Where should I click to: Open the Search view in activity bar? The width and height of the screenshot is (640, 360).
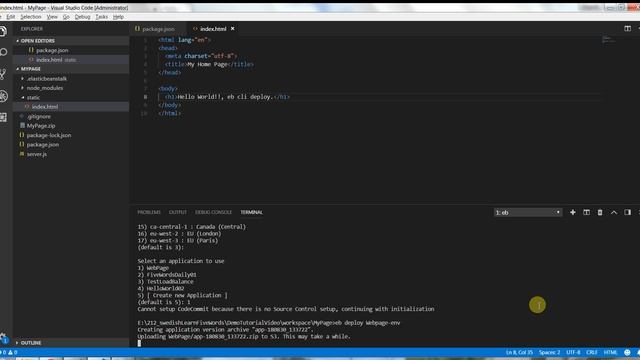pyautogui.click(x=3, y=52)
